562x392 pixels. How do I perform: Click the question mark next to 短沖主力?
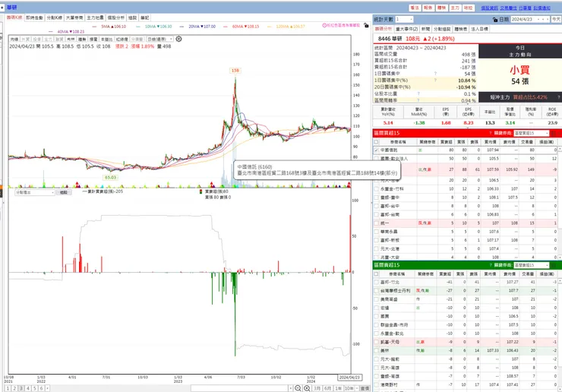(558, 97)
